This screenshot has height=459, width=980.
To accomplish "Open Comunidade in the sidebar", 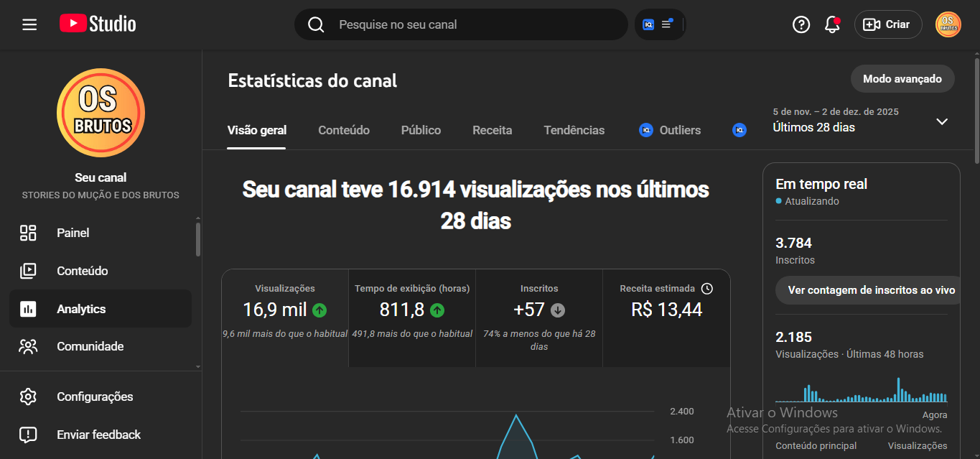I will [101, 346].
